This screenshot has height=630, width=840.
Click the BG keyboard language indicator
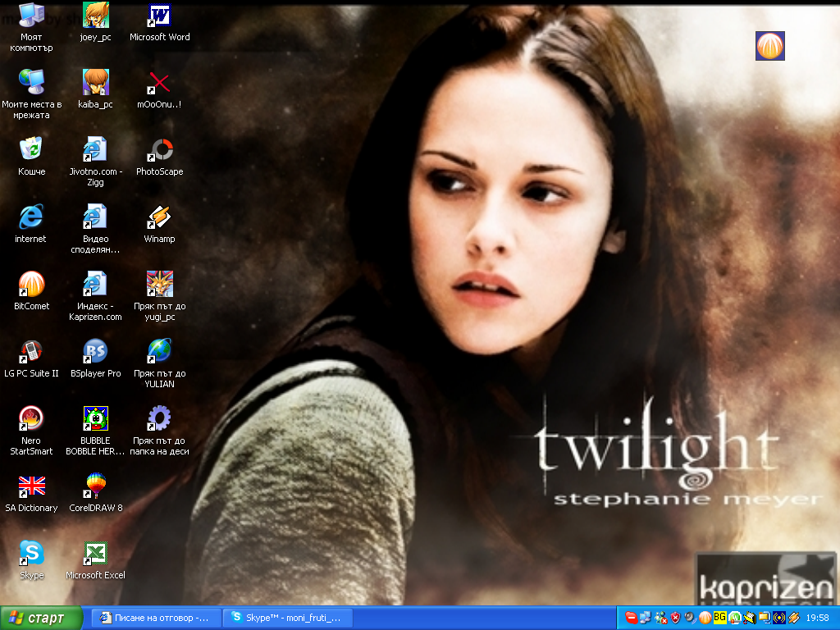pyautogui.click(x=720, y=618)
